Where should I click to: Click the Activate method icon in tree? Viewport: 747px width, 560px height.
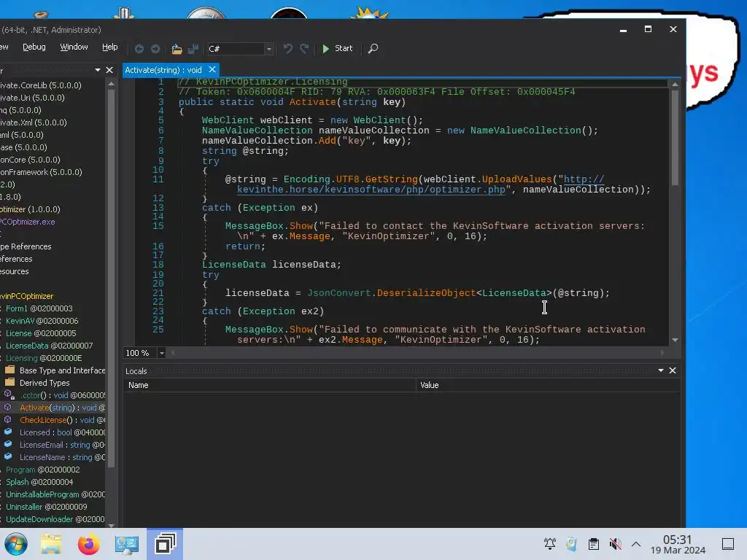tap(7, 407)
